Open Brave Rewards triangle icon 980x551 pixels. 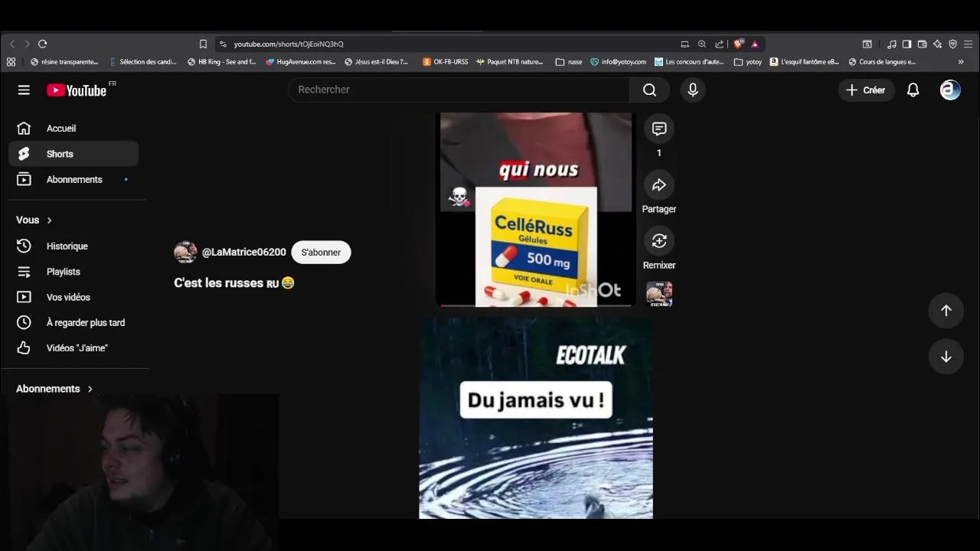point(754,44)
